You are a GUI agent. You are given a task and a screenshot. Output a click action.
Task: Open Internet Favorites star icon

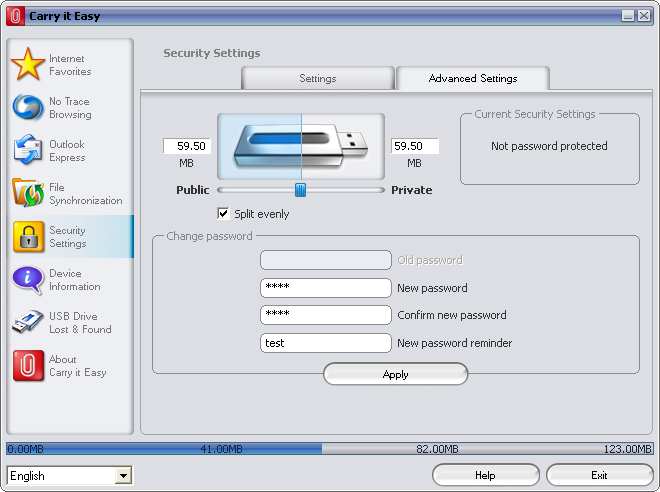[x=28, y=64]
